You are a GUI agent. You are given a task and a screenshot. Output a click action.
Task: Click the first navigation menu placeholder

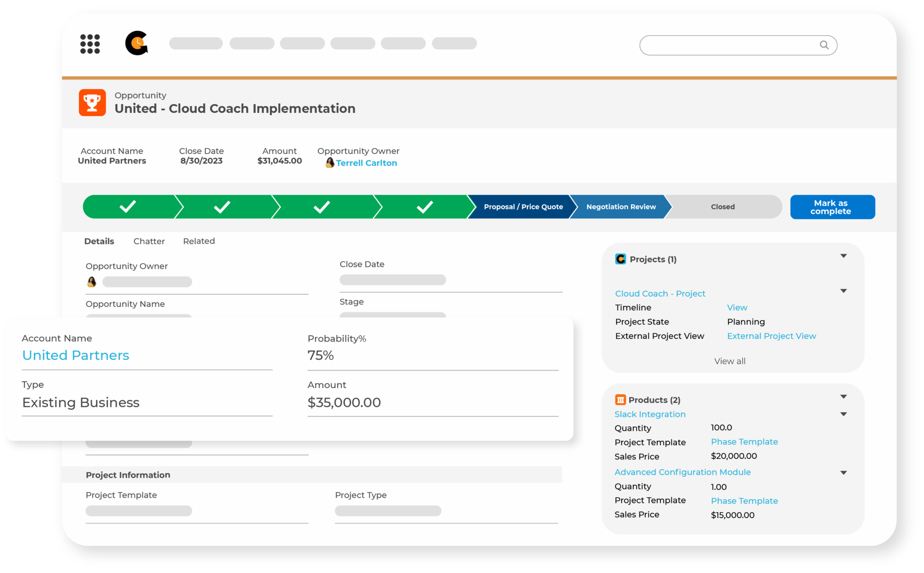pos(196,43)
